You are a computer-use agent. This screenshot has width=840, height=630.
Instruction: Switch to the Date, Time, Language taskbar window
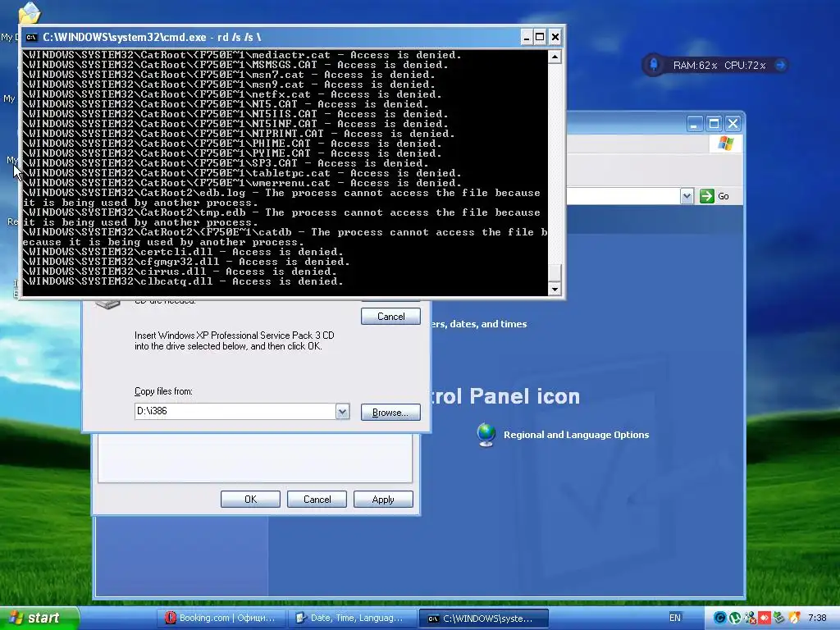353,618
